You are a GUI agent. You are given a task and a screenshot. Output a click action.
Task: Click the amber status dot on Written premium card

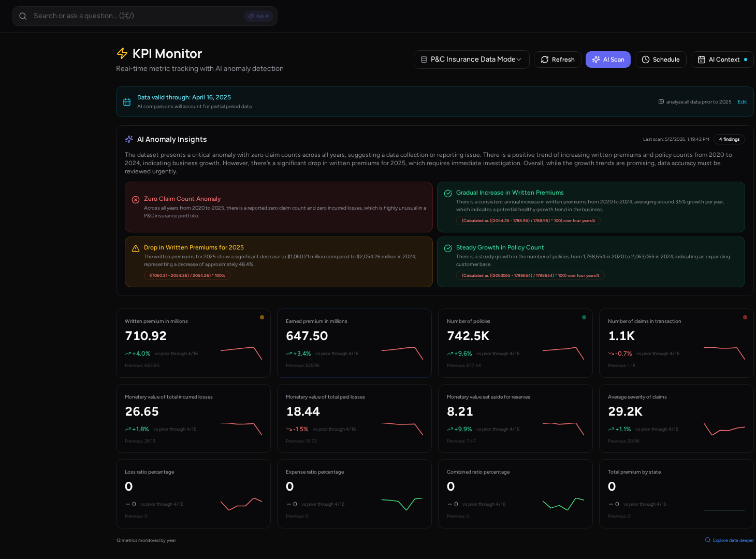(x=262, y=317)
